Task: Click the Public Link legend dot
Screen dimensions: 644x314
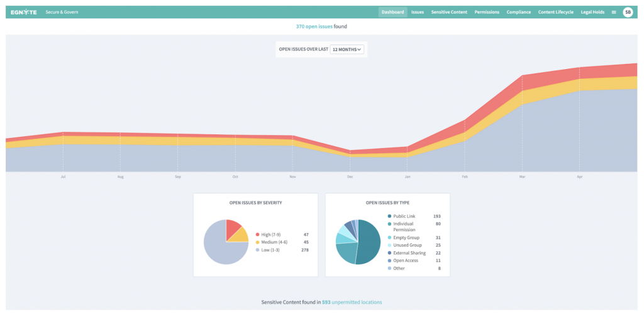Action: pyautogui.click(x=389, y=216)
